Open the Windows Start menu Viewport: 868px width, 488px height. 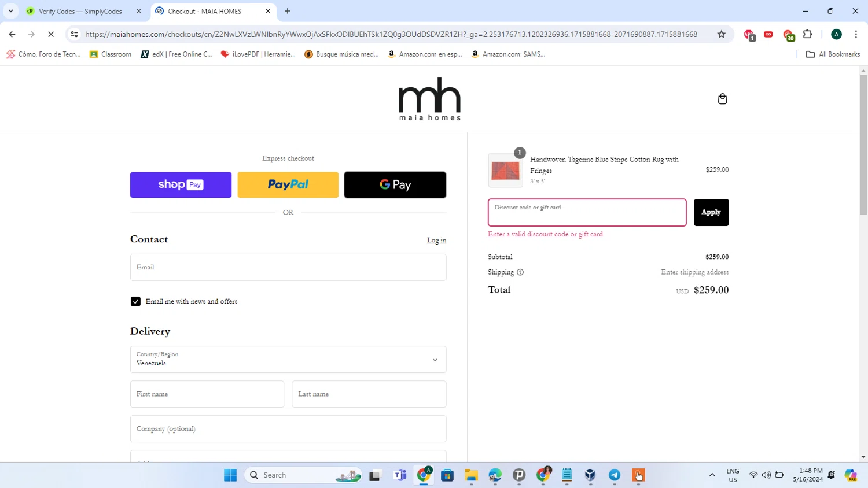[230, 475]
